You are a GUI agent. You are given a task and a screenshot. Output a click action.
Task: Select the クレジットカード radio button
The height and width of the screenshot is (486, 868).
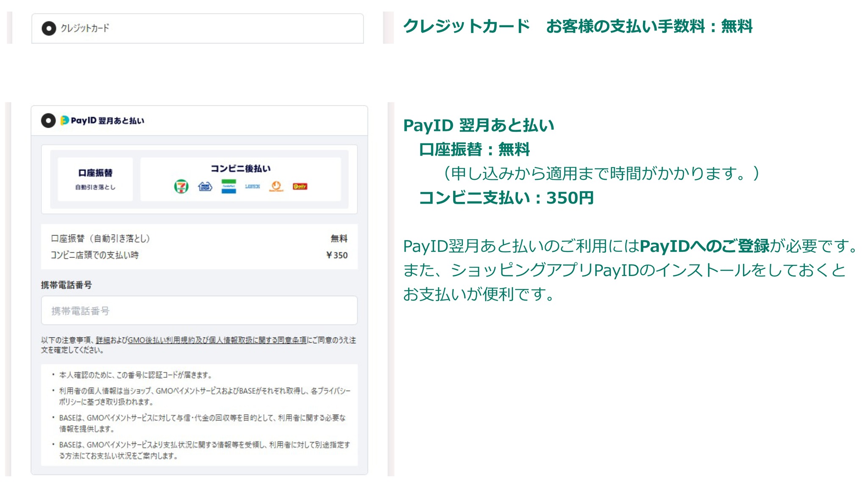(x=49, y=28)
